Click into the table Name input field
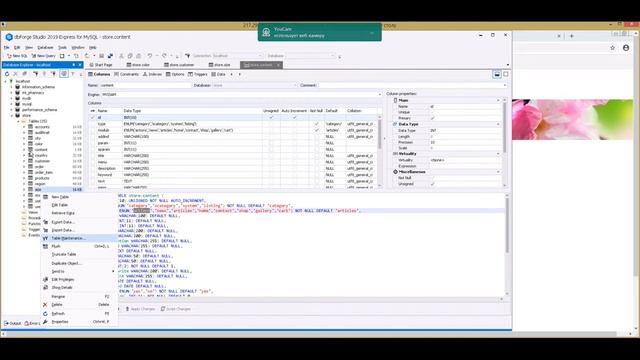 pos(145,85)
